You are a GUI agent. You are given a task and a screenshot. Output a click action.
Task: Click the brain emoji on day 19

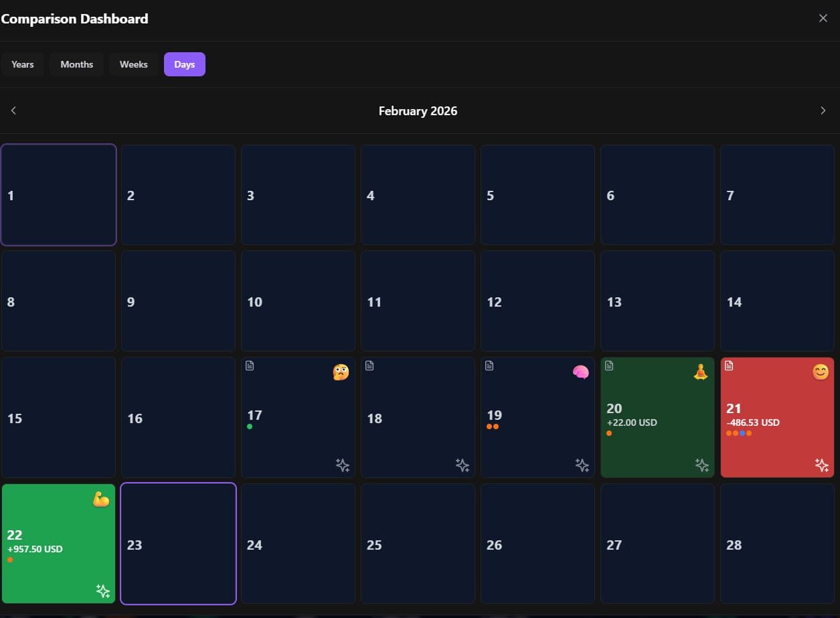tap(580, 372)
